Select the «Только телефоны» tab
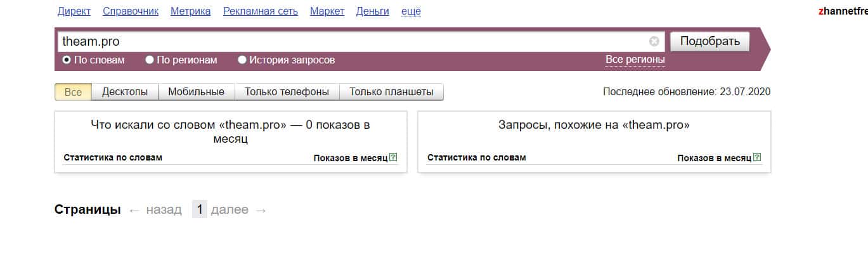This screenshot has width=868, height=255. [x=287, y=92]
